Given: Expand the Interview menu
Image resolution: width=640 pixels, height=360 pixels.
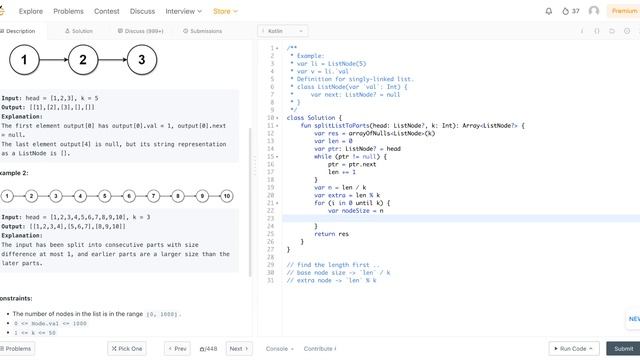Looking at the screenshot, I should pyautogui.click(x=183, y=11).
